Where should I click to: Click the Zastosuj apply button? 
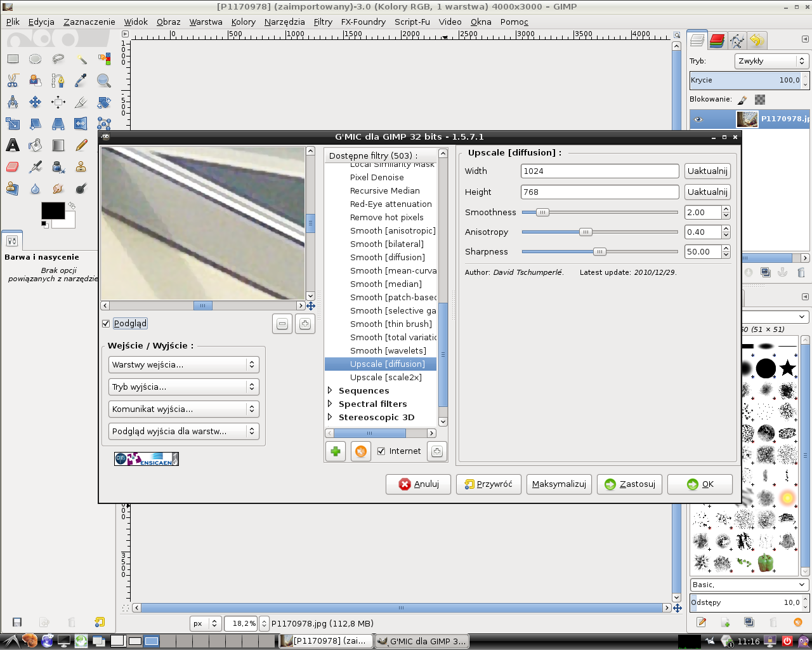630,484
